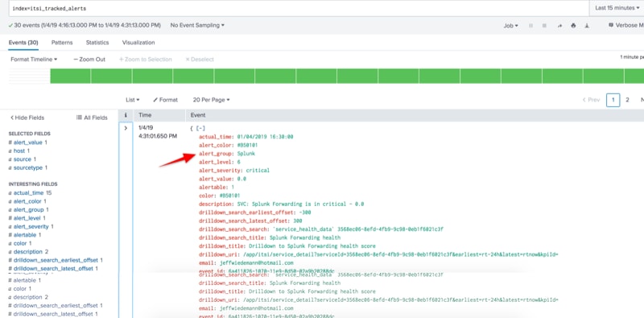Open the alert_value selected field
The height and width of the screenshot is (318, 644).
[x=28, y=142]
